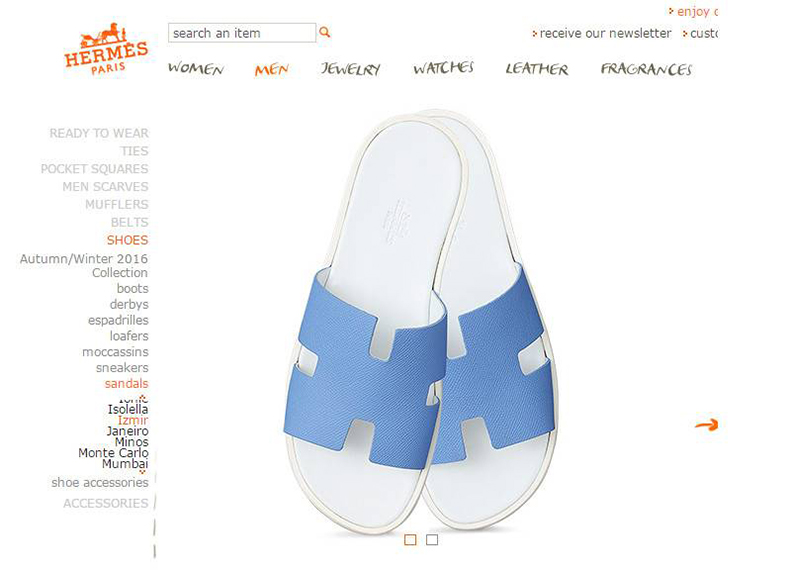Expand sandal list with the down arrow
This screenshot has width=792, height=570.
pos(142,472)
